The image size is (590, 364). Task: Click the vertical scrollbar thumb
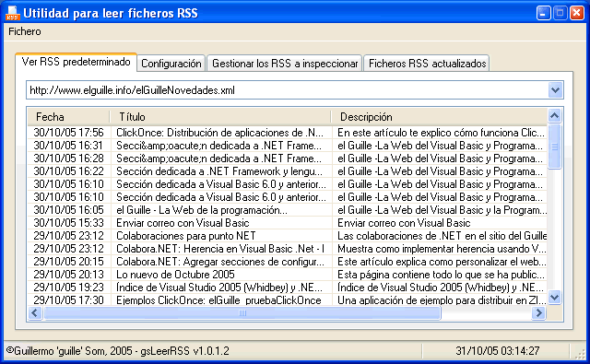pos(554,147)
